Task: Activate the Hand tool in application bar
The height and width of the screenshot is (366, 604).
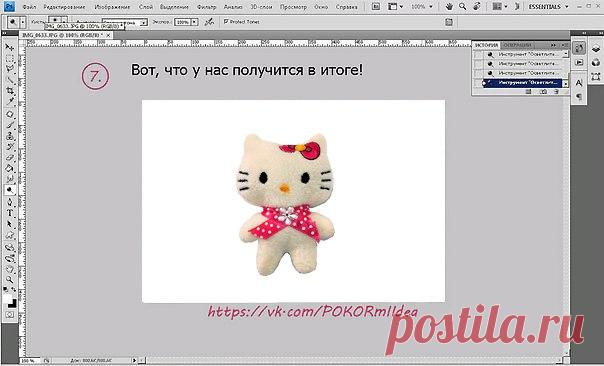Action: coord(449,7)
